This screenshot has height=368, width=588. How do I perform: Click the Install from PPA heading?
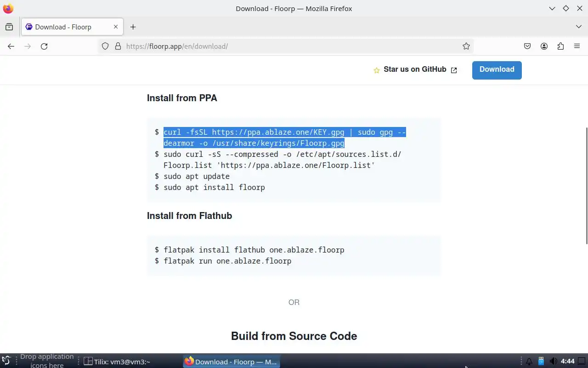[182, 98]
